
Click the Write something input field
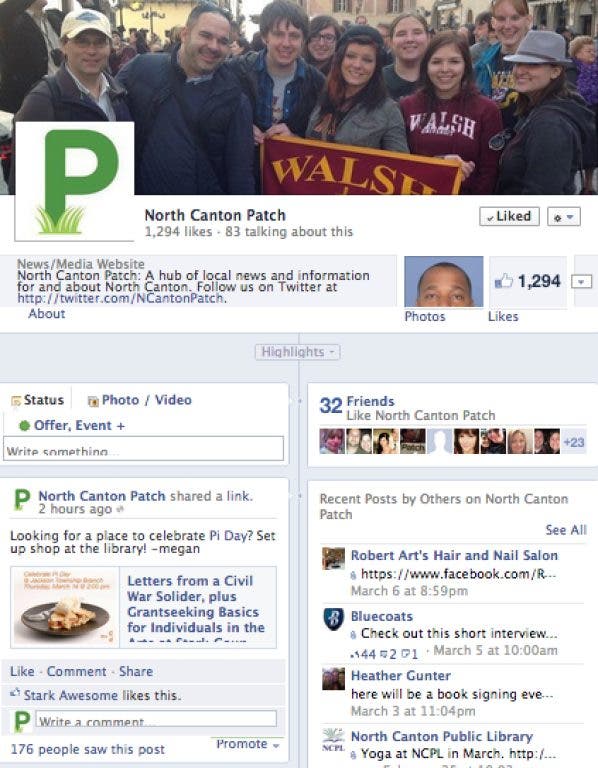point(144,448)
